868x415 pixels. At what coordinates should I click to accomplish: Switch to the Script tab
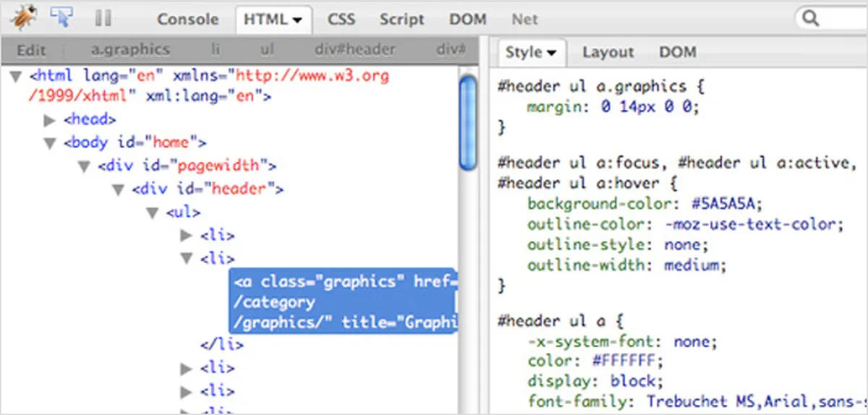tap(402, 20)
